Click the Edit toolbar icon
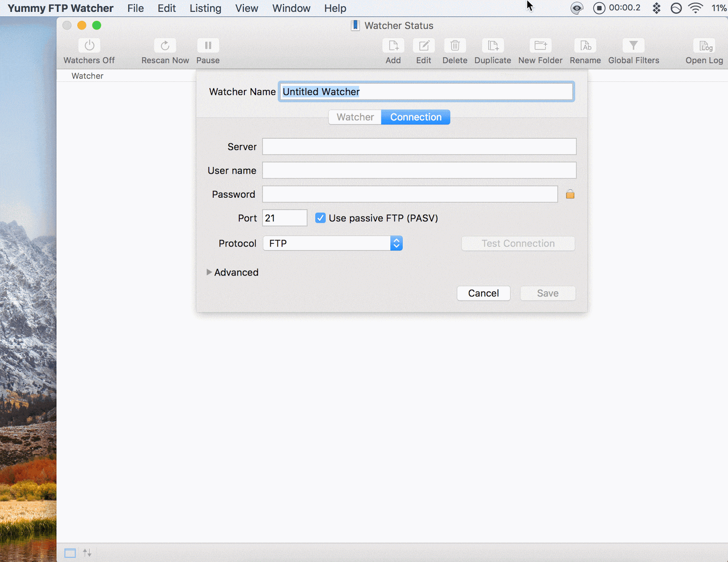This screenshot has height=562, width=728. click(x=424, y=45)
